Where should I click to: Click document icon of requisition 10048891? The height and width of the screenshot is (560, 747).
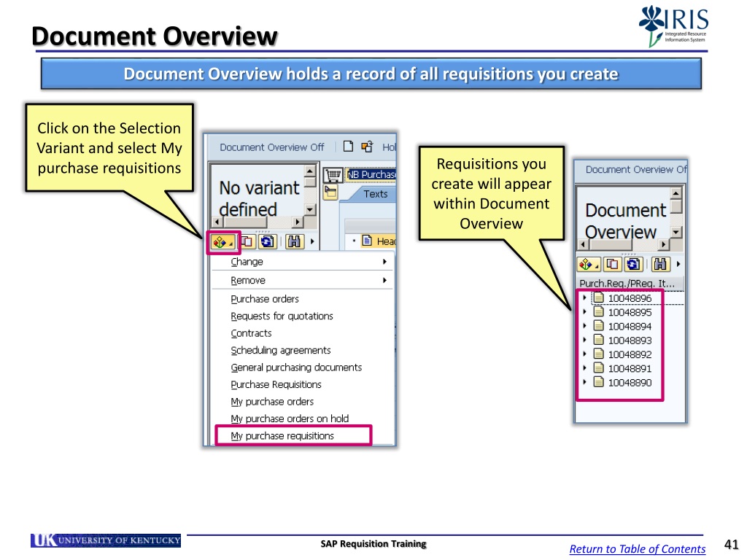pyautogui.click(x=599, y=368)
